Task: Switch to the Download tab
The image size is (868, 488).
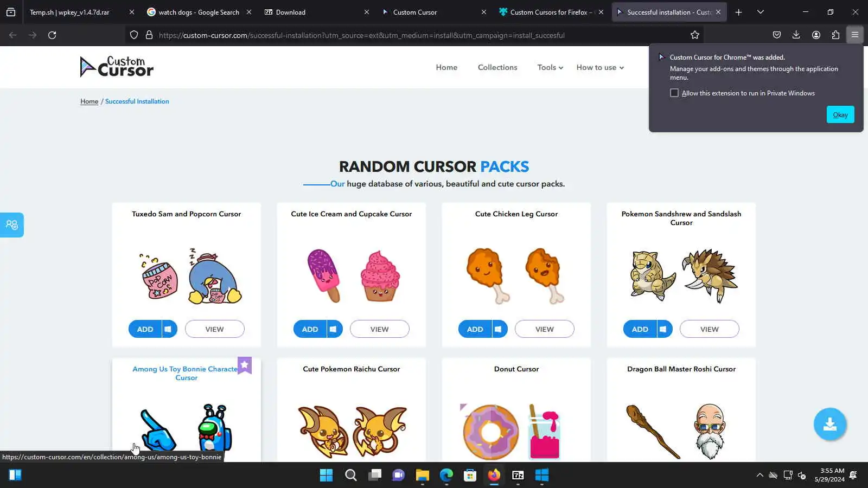Action: point(316,12)
